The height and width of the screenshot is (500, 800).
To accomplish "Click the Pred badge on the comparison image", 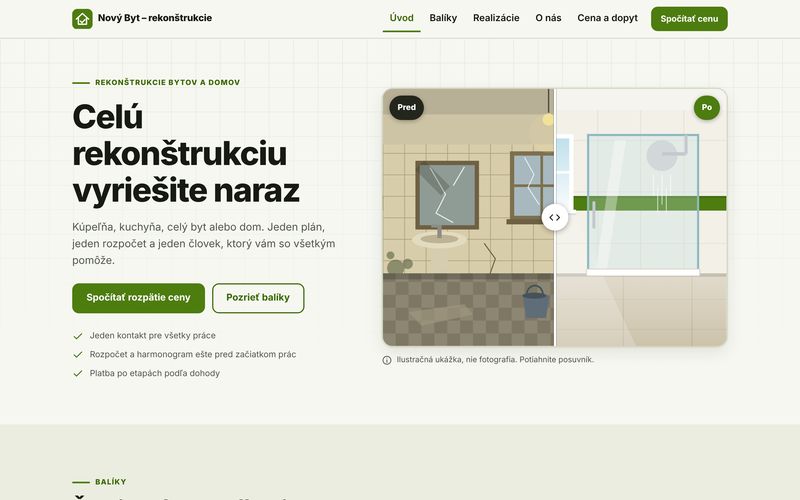I will click(x=407, y=108).
